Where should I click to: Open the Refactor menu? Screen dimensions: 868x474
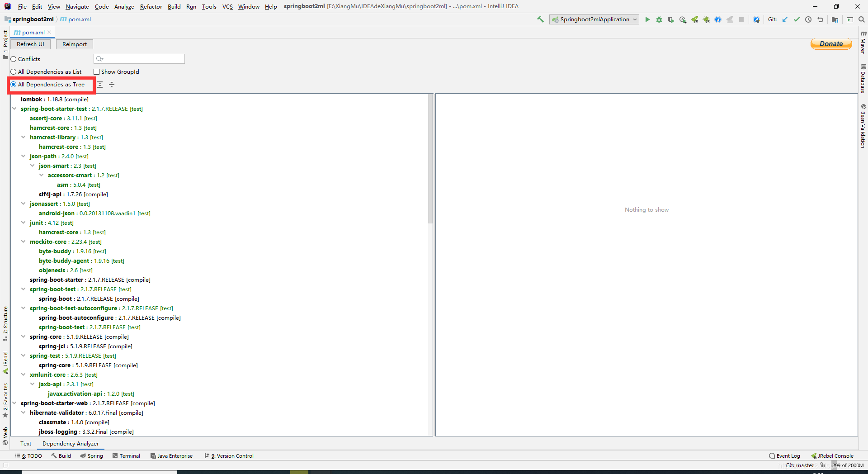pyautogui.click(x=151, y=6)
